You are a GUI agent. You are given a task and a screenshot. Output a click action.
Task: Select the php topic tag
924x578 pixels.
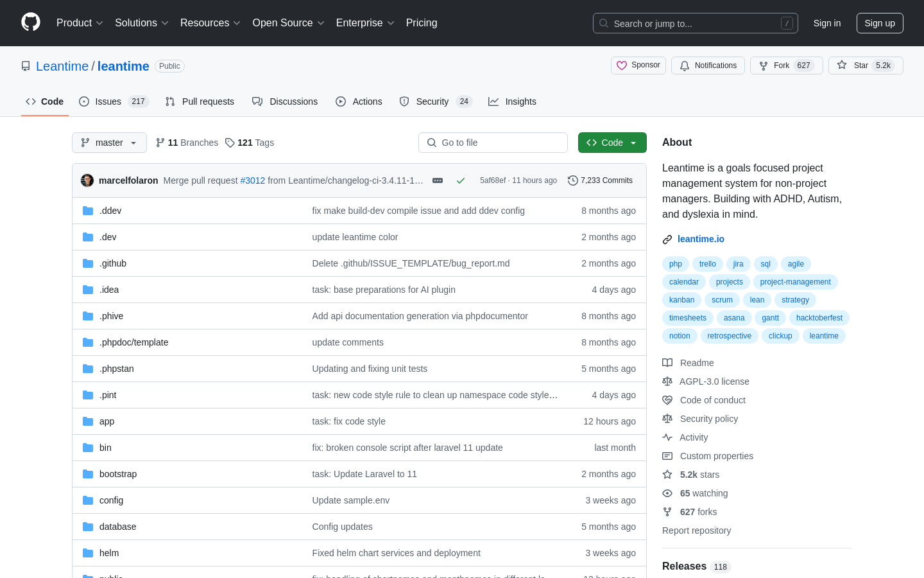[x=676, y=264]
